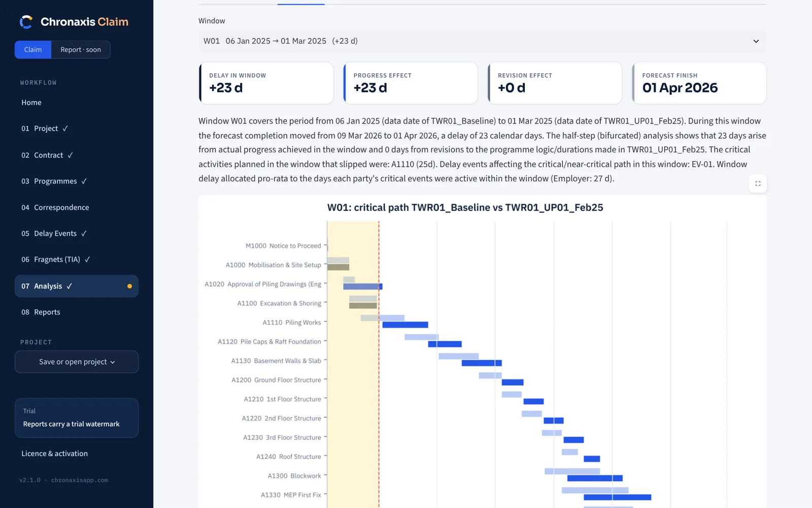
Task: Open Save or open project dropdown
Action: point(77,362)
